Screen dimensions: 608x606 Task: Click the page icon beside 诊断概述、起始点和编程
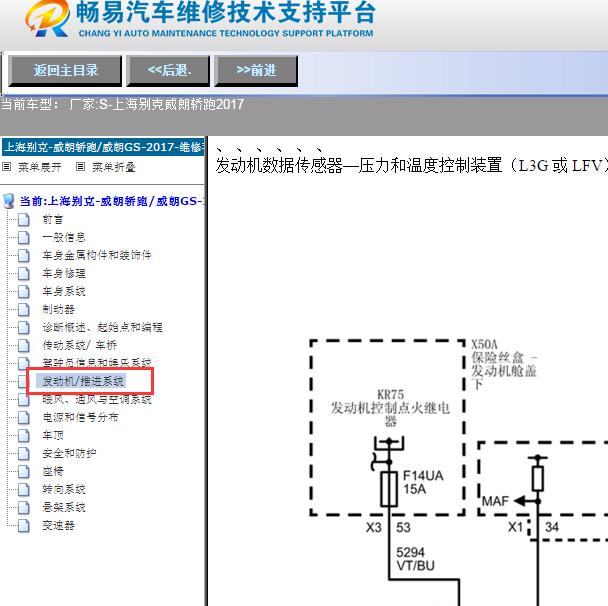24,327
